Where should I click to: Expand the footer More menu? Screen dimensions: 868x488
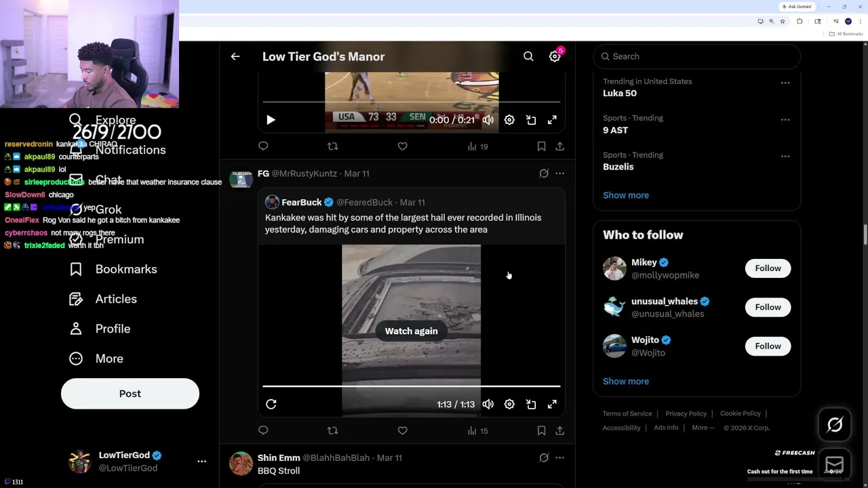(x=703, y=428)
